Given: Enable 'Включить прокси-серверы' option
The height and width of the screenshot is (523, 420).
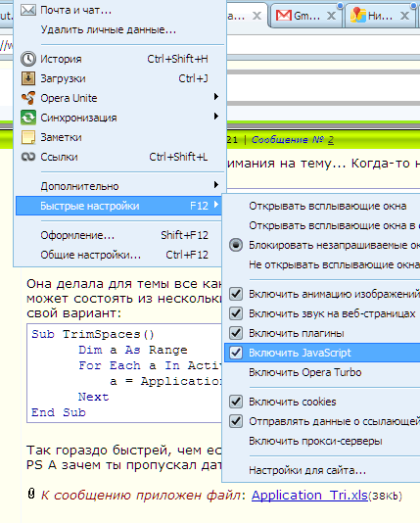Looking at the screenshot, I should click(315, 442).
